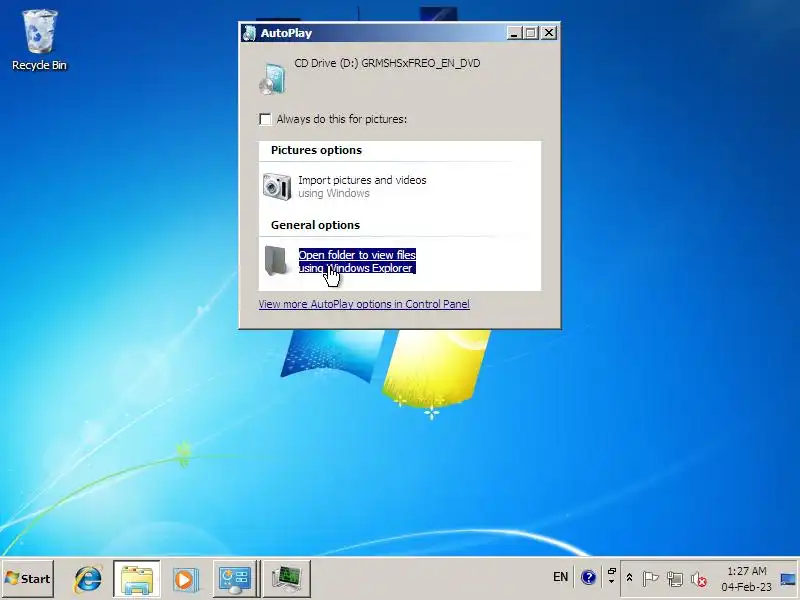Choose Import pictures and videos using Windows
Image resolution: width=800 pixels, height=600 pixels.
click(x=362, y=186)
